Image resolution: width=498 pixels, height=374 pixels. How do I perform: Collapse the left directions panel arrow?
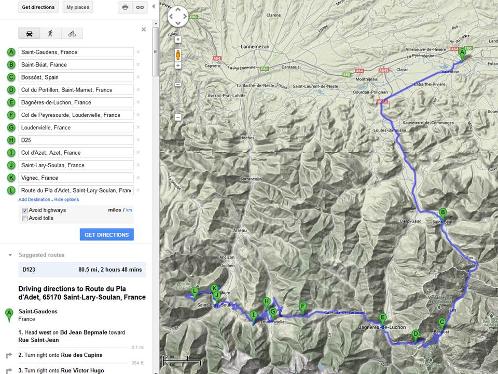click(153, 6)
